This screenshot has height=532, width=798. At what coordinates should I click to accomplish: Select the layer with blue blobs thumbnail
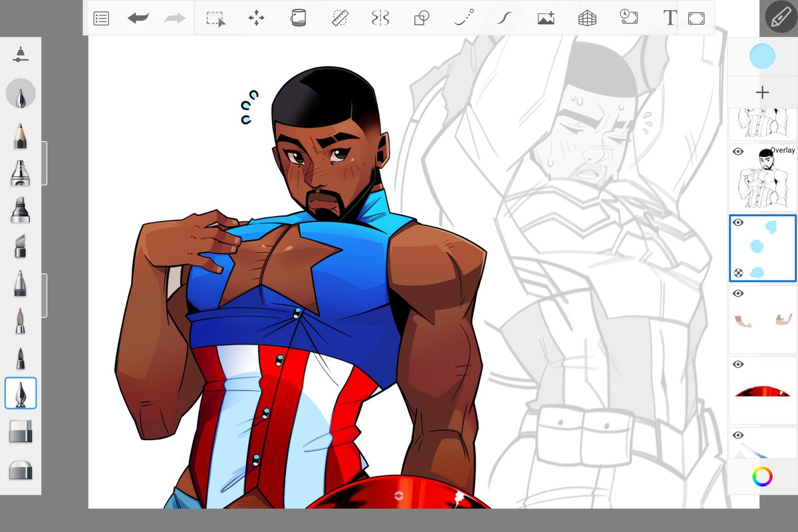(763, 249)
